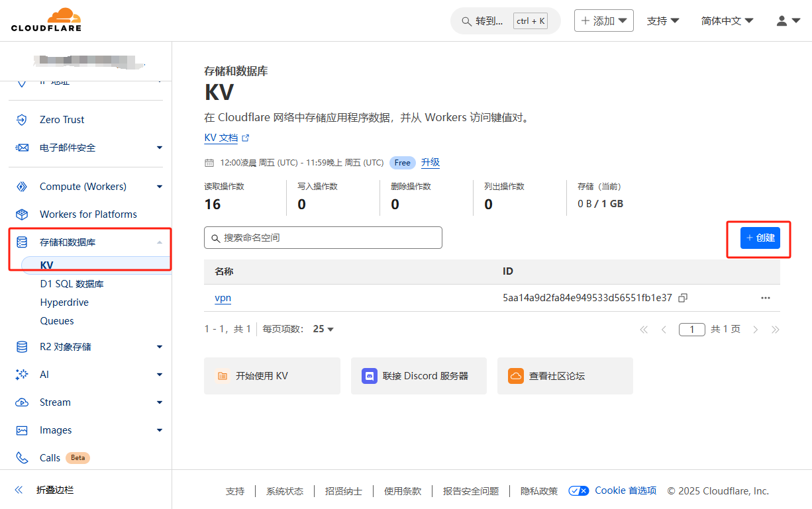Click the 开始使用 KV card
This screenshot has width=812, height=509.
click(272, 376)
